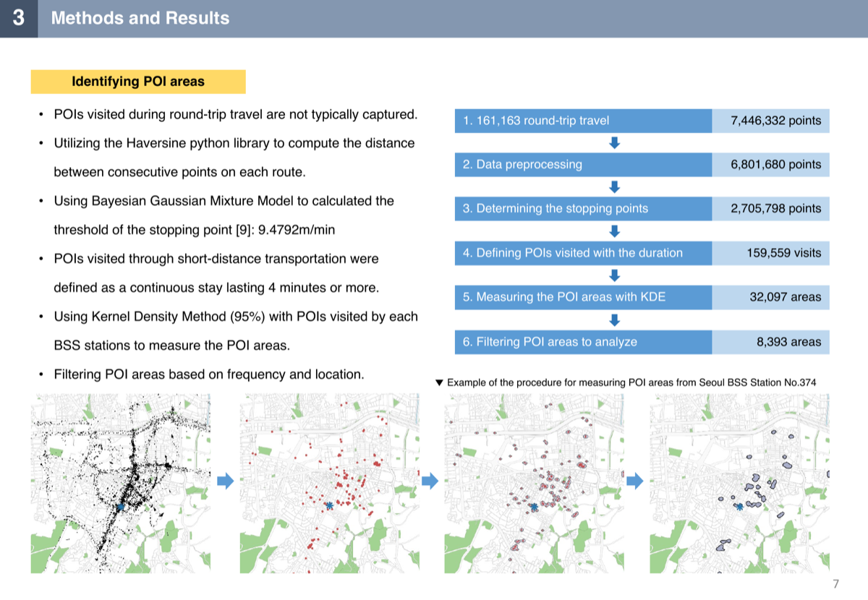The height and width of the screenshot is (600, 868).
Task: Click the right arrow before the final filtered-areas map
Action: pyautogui.click(x=636, y=481)
